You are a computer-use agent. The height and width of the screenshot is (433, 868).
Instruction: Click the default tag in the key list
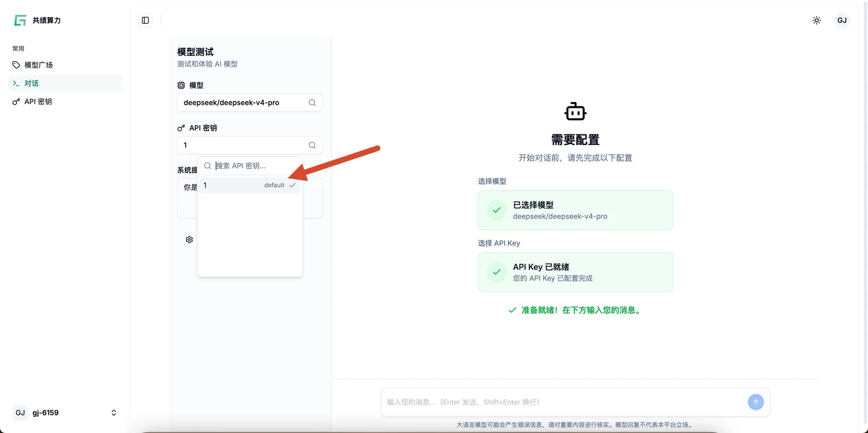pyautogui.click(x=274, y=185)
